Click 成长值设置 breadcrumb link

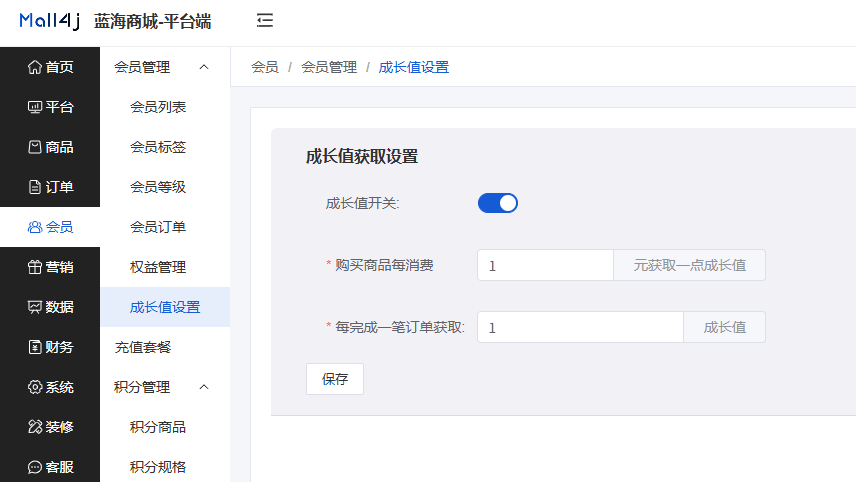414,67
